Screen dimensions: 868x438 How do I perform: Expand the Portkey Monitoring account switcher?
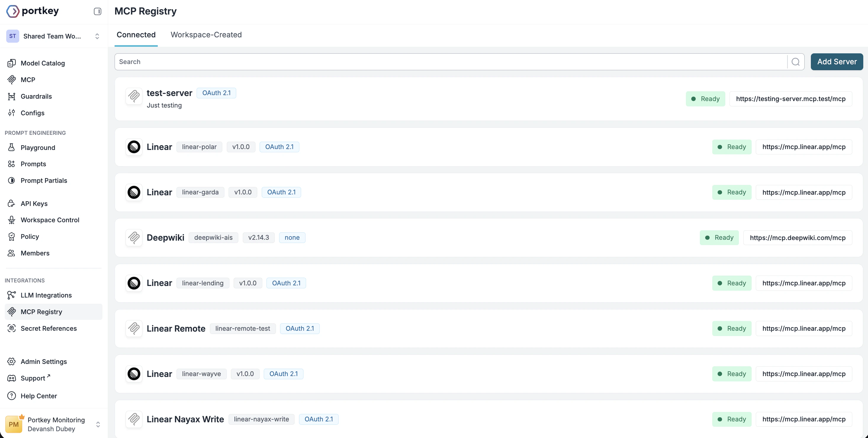pos(98,424)
